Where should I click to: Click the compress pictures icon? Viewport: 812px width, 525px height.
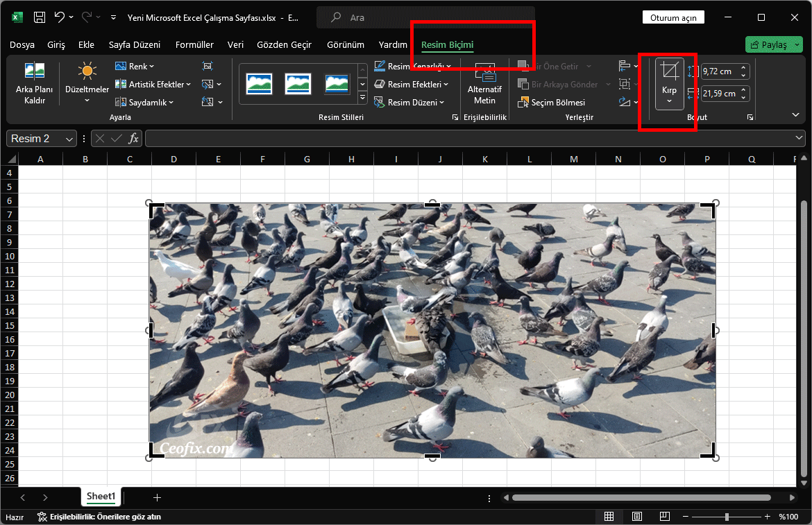208,66
